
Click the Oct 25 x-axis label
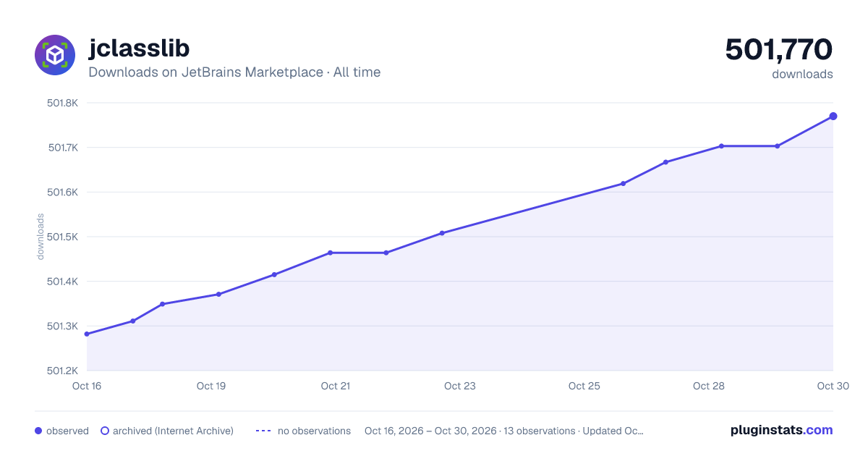[x=584, y=386]
